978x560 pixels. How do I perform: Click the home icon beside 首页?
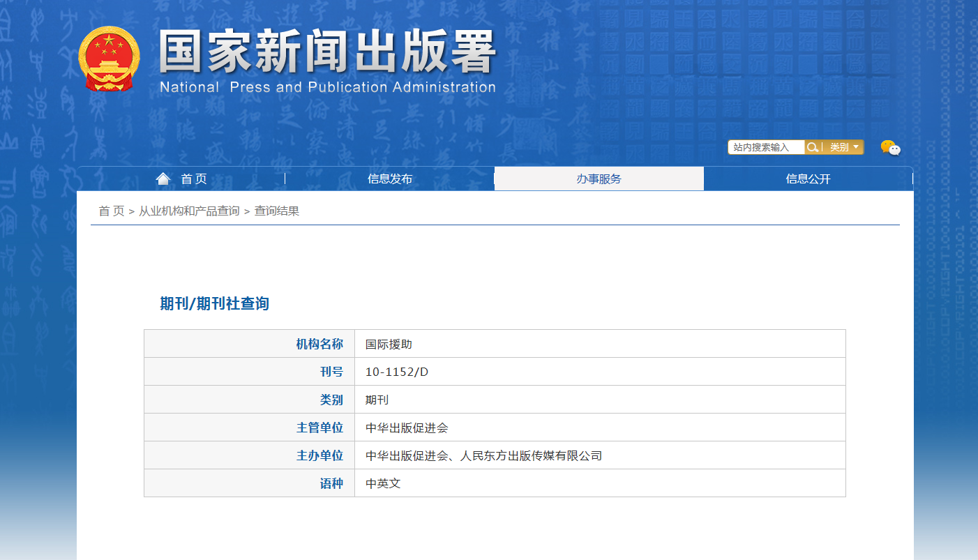163,178
